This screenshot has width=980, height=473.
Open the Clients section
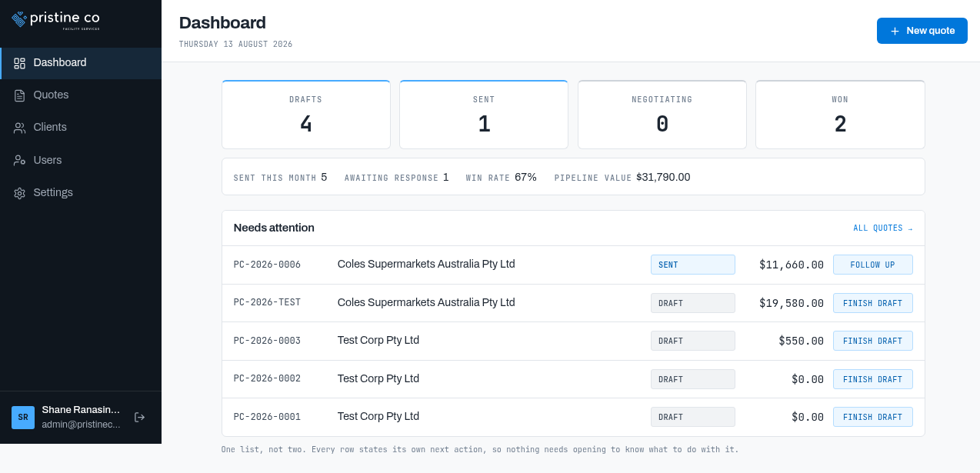pos(81,127)
